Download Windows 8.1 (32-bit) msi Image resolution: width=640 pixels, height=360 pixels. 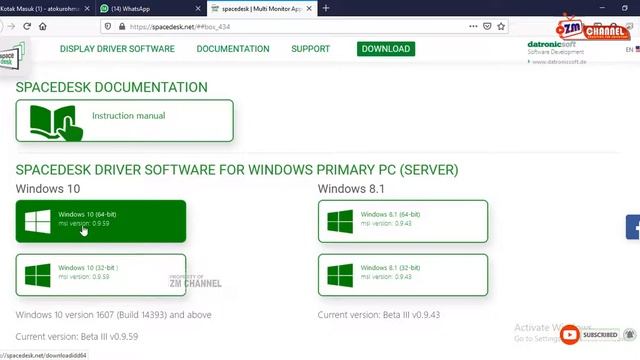pyautogui.click(x=403, y=275)
